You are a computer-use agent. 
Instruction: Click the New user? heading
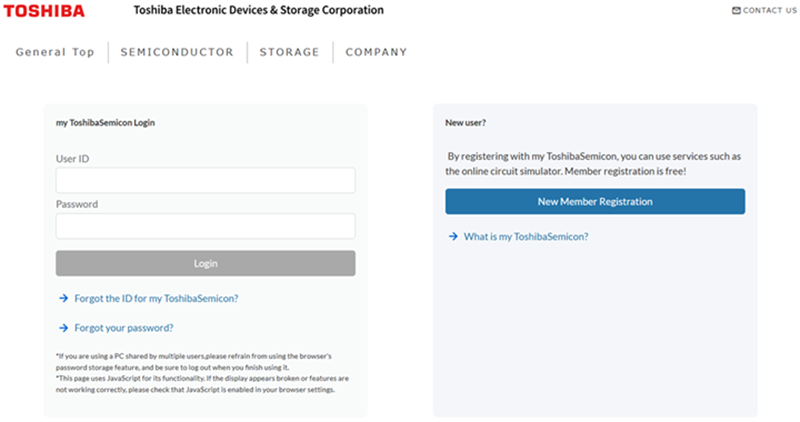click(466, 122)
